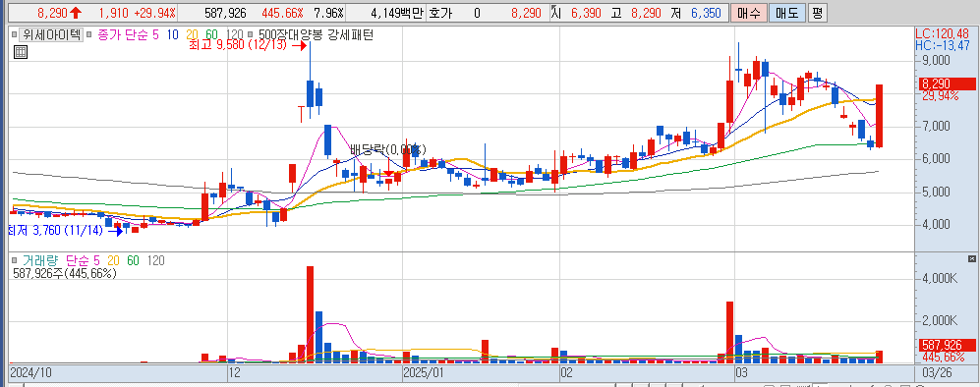The height and width of the screenshot is (387, 980).
Task: Click the 02 month label on time axis
Action: 566,372
